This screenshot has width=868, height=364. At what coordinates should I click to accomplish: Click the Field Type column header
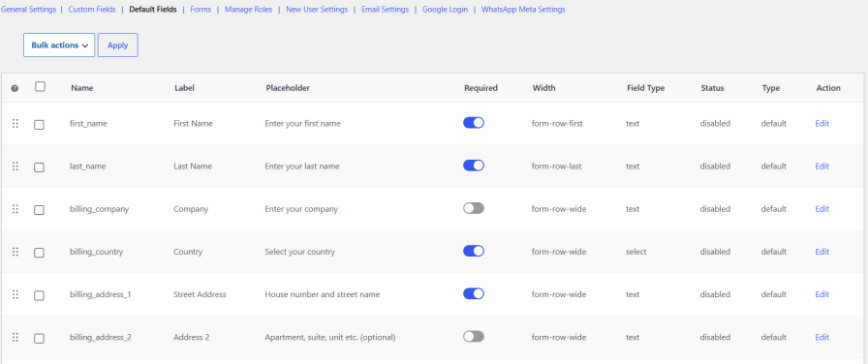click(645, 88)
